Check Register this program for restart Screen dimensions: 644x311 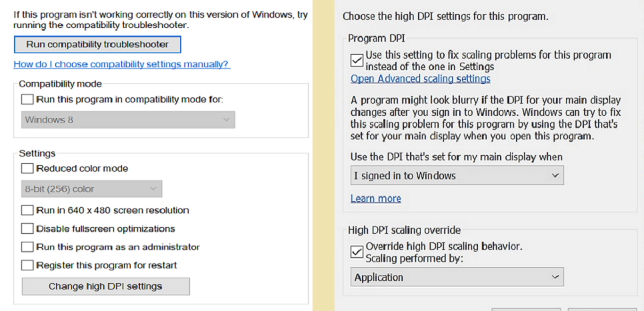(x=27, y=265)
